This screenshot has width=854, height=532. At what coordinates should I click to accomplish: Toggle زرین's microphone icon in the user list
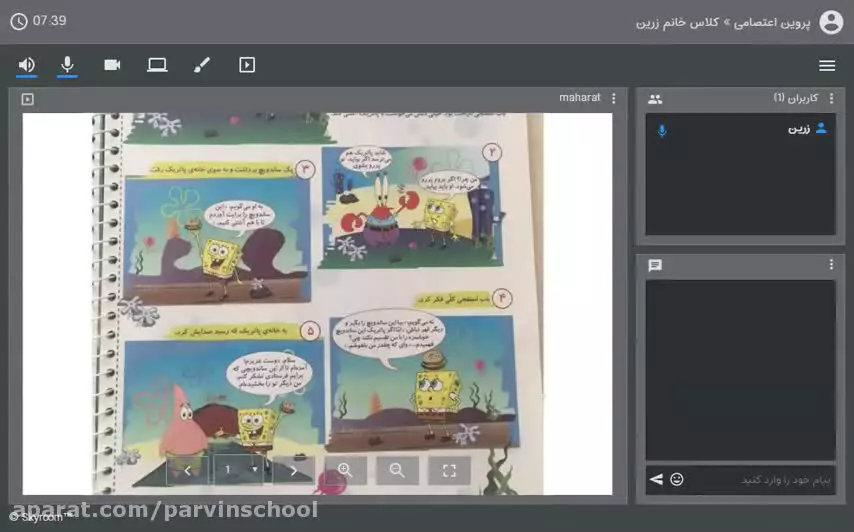662,131
